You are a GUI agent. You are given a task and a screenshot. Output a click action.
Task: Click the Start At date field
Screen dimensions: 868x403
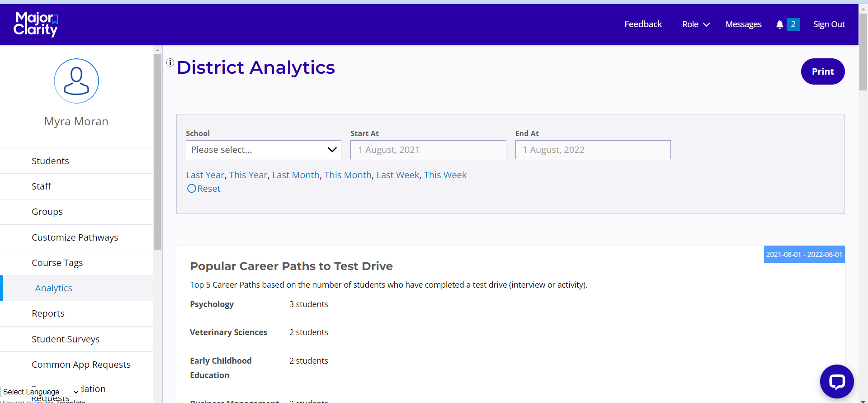[428, 150]
